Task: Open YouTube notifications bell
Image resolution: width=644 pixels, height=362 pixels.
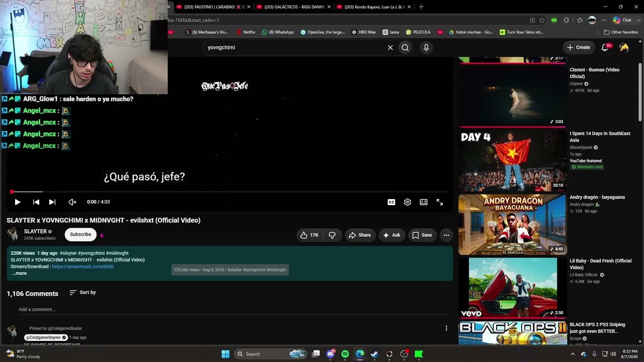Action: coord(605,47)
